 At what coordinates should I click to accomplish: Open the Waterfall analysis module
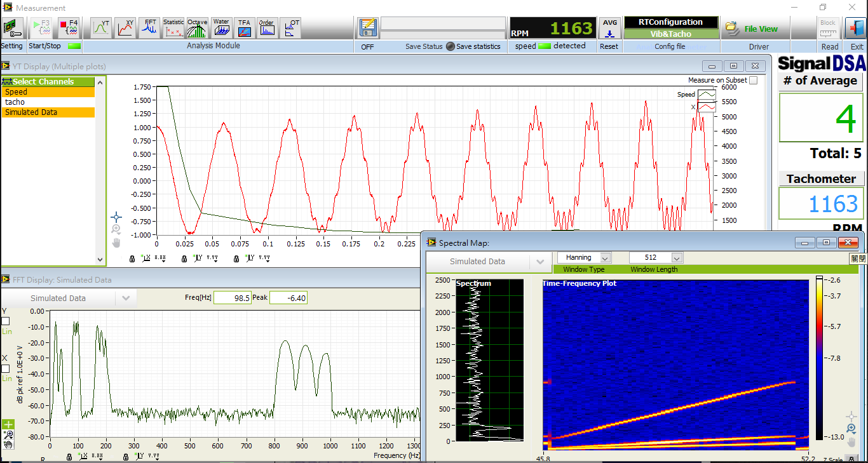(x=221, y=28)
